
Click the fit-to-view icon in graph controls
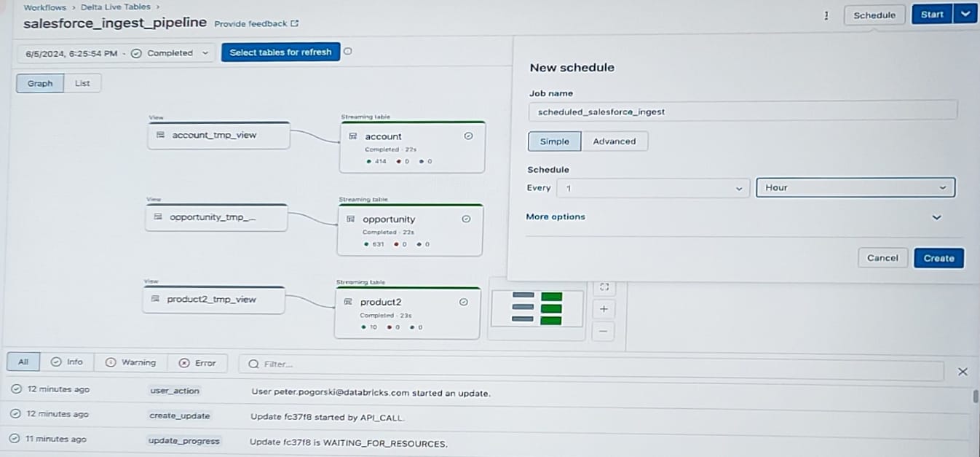coord(604,287)
